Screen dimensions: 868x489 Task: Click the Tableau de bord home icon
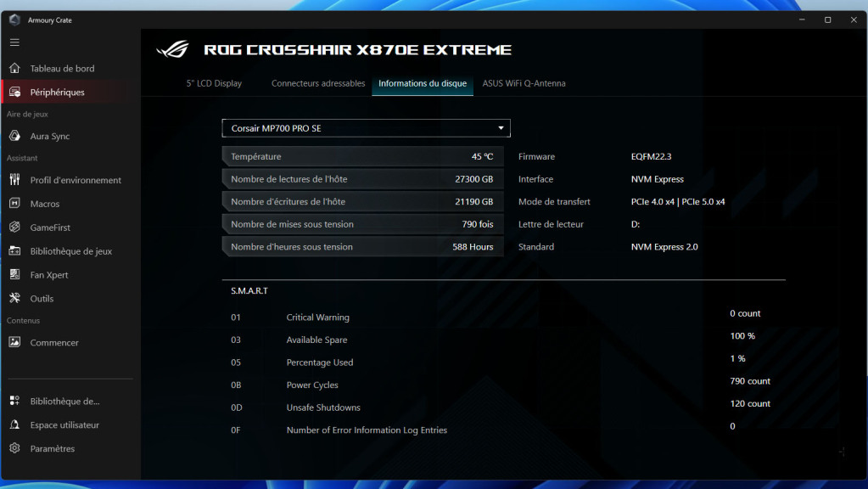click(x=14, y=68)
